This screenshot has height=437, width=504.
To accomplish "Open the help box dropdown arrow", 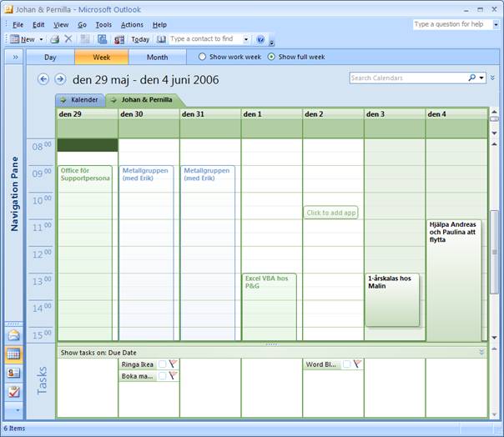I will click(496, 24).
